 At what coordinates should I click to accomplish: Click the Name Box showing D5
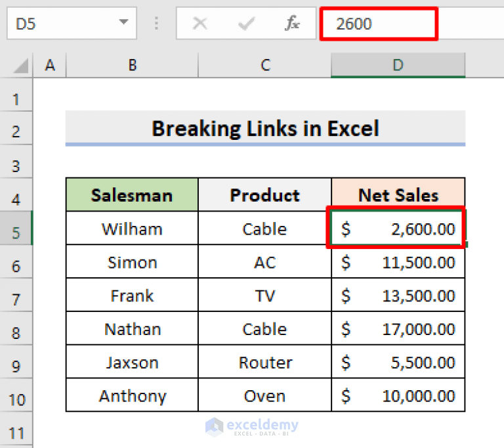(72, 24)
